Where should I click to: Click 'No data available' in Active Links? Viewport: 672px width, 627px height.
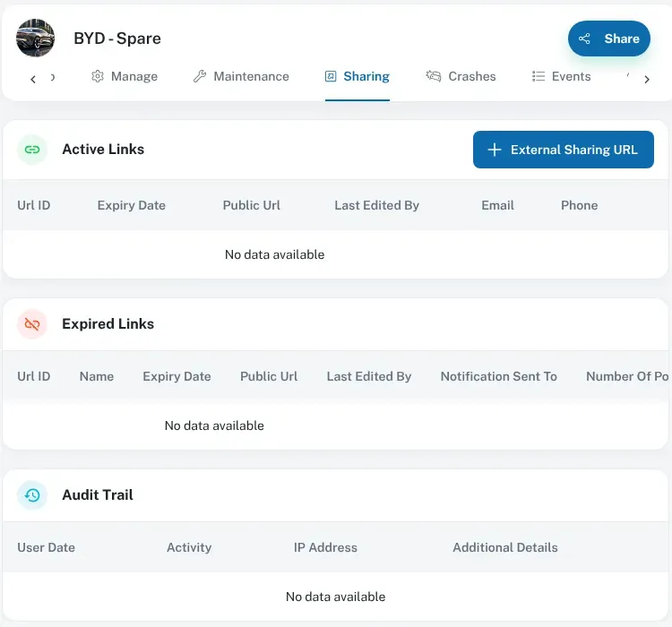(x=275, y=254)
